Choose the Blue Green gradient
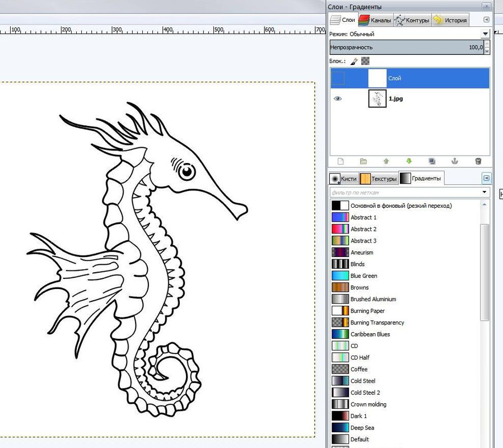The image size is (503, 448). coord(406,276)
